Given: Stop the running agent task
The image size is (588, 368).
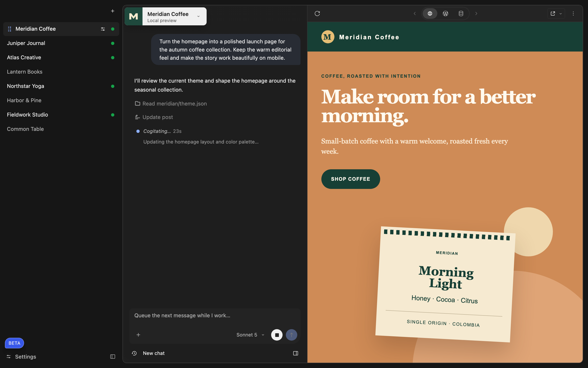Looking at the screenshot, I should point(277,335).
